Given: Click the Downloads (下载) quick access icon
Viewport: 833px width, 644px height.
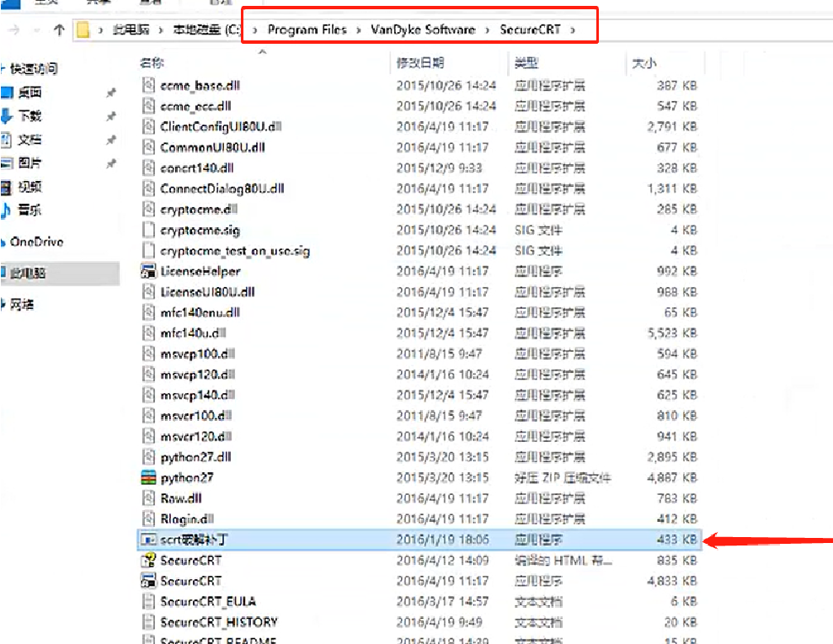Looking at the screenshot, I should pyautogui.click(x=7, y=115).
